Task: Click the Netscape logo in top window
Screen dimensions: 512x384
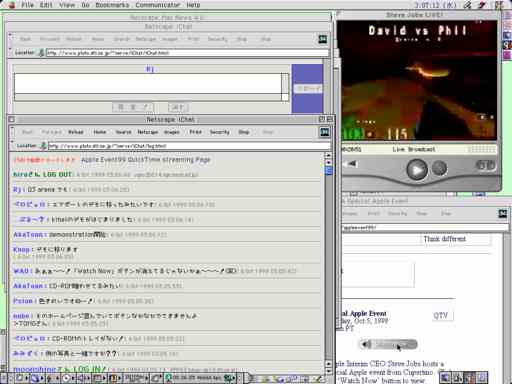Action: 323,39
